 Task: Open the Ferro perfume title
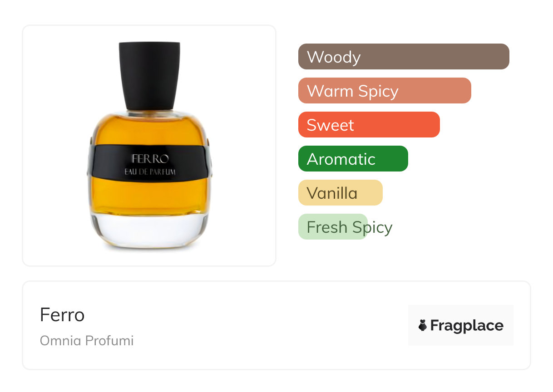[62, 314]
